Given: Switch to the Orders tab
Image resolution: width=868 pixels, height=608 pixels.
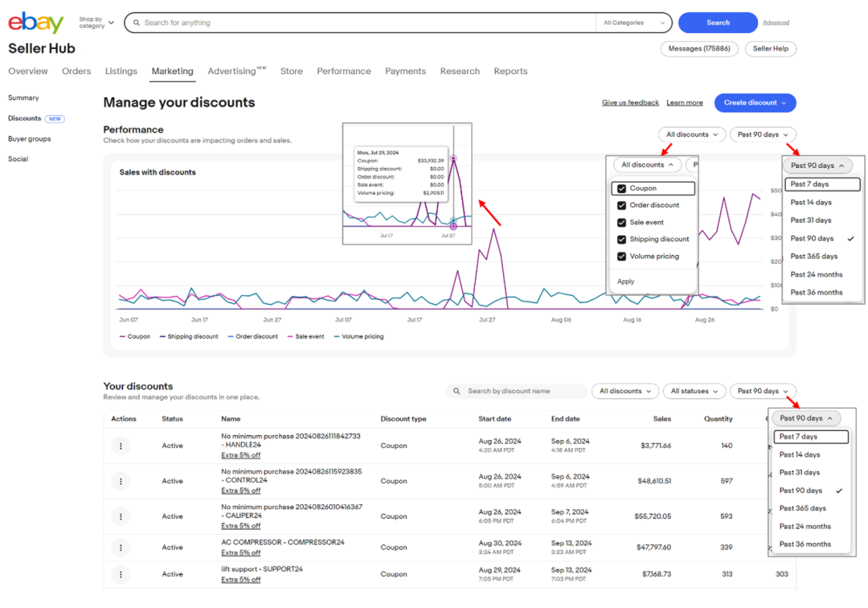Looking at the screenshot, I should (76, 72).
